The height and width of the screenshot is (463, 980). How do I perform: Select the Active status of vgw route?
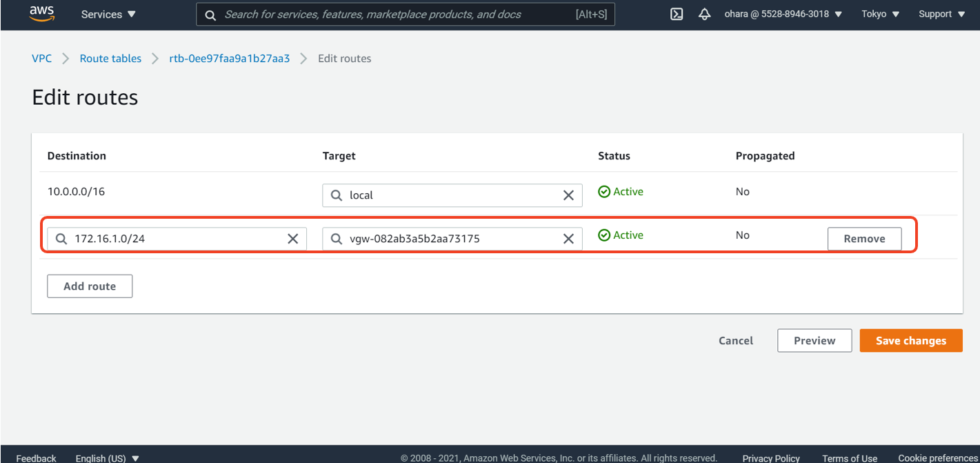(621, 235)
